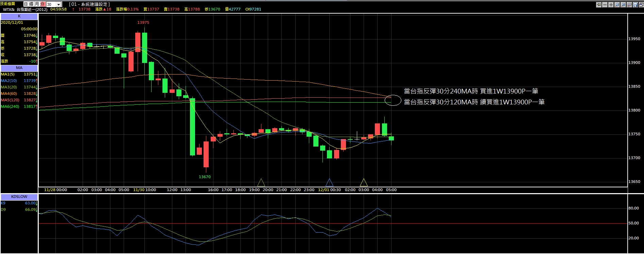Click the 量42777 volume value

pyautogui.click(x=233, y=9)
